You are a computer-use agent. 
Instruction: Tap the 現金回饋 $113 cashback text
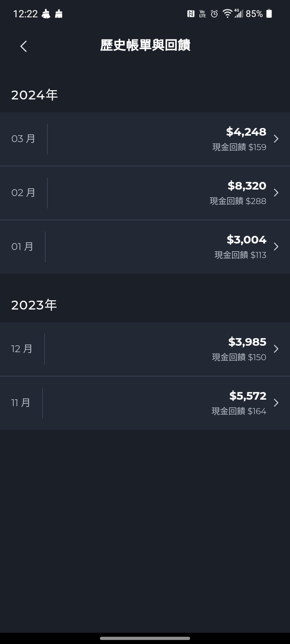point(240,255)
